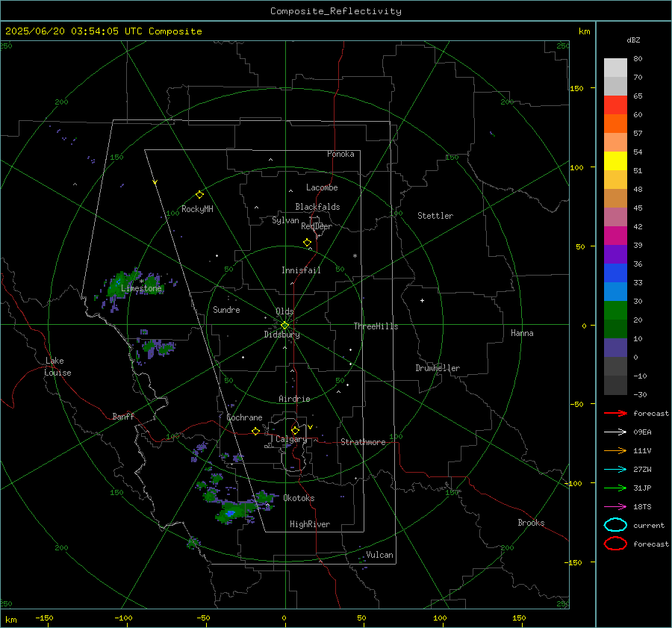Select the yellow 51 dBZ color swatch
Image resolution: width=672 pixels, height=628 pixels.
pos(615,161)
